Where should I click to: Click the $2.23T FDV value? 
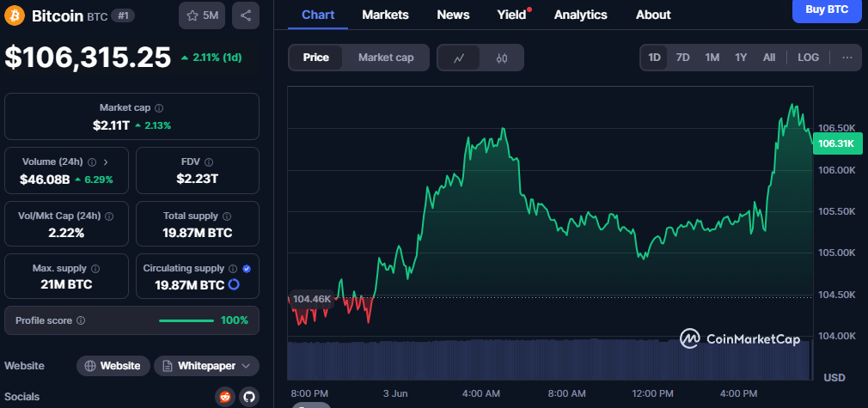198,179
